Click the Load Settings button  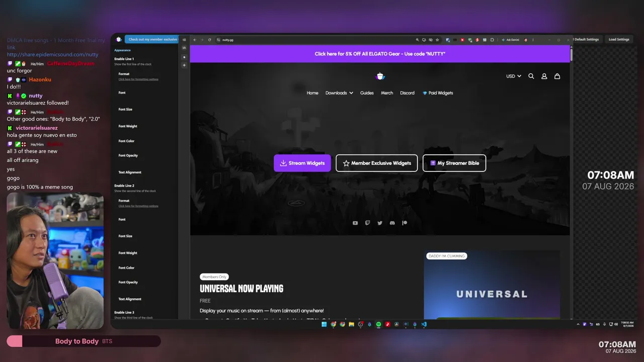coord(619,39)
